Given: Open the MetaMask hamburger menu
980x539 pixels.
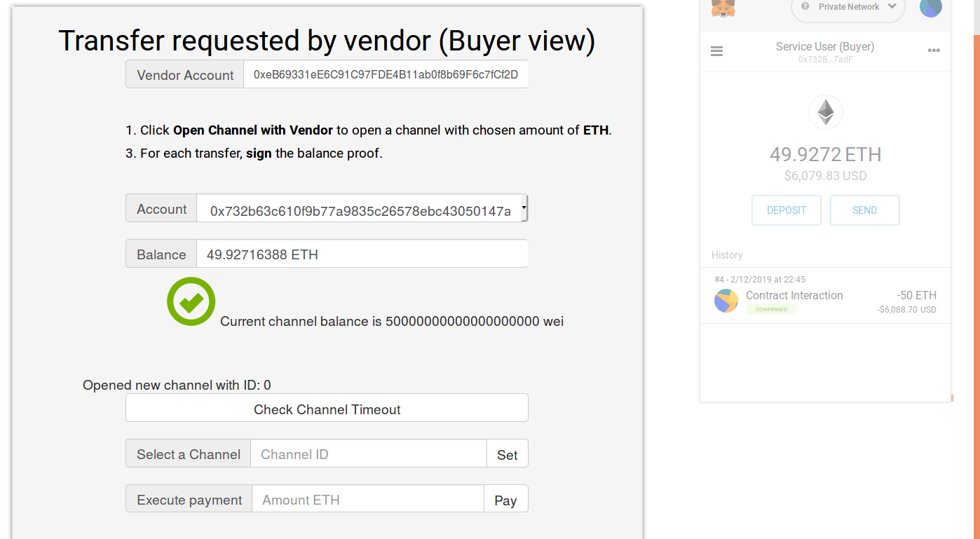Looking at the screenshot, I should (x=716, y=51).
